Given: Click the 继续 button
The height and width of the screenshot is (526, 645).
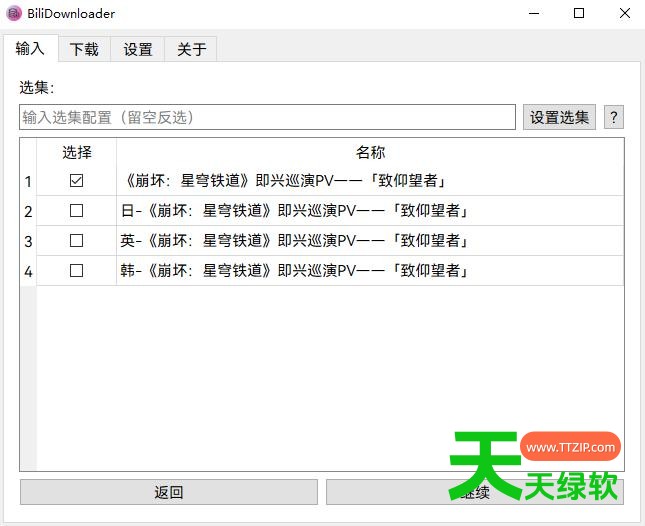Looking at the screenshot, I should pyautogui.click(x=475, y=492).
